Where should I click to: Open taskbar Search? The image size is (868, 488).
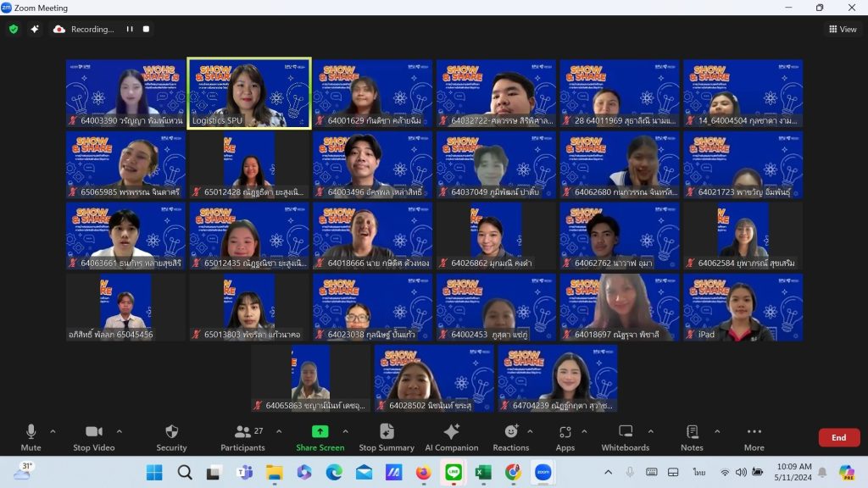point(185,473)
